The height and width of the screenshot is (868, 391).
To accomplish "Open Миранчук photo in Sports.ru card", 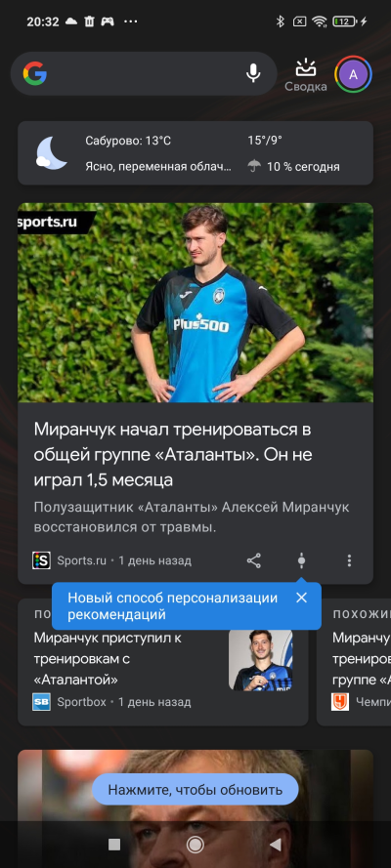I will coord(195,303).
